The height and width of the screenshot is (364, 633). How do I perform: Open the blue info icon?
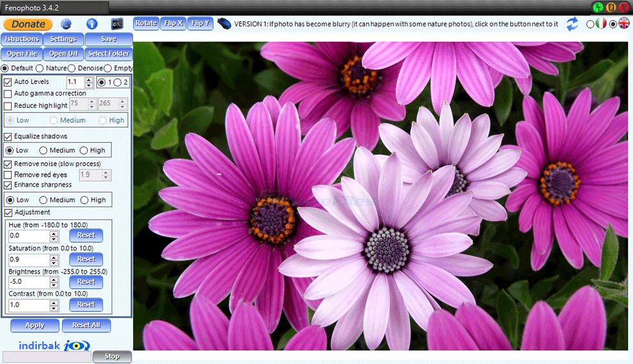[92, 24]
